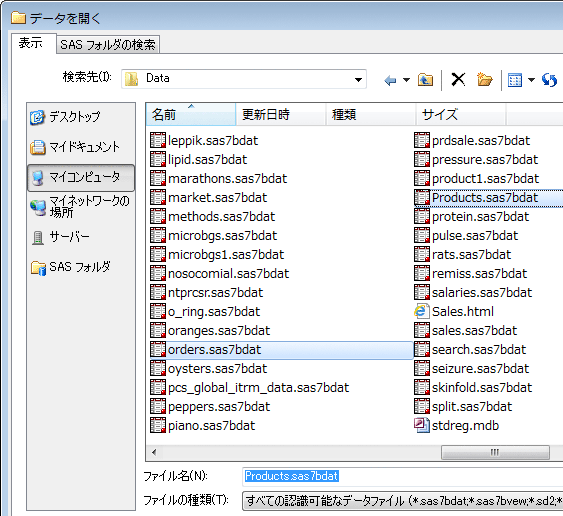Select microbgs1.sas7bdat file

pos(217,255)
